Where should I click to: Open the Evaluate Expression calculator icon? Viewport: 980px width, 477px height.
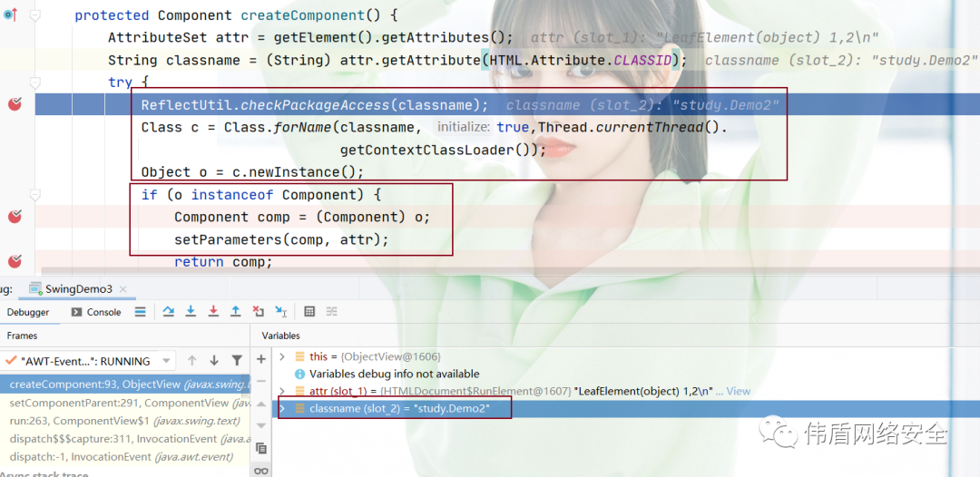tap(309, 312)
